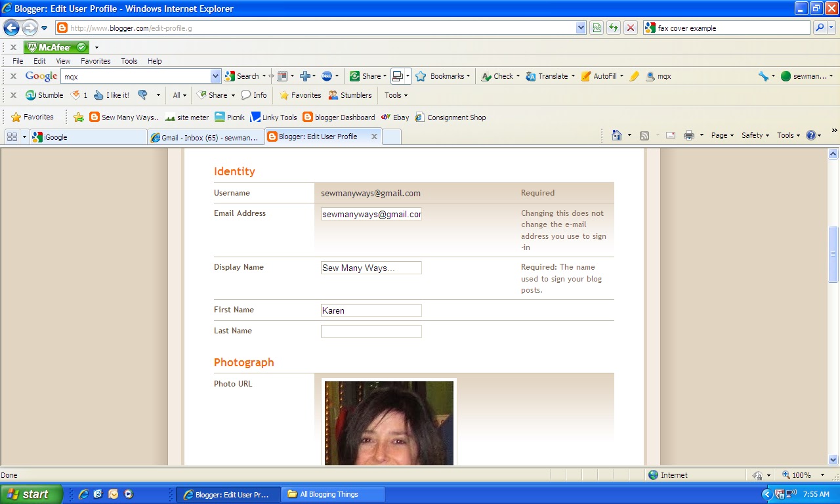Open the File menu

[x=18, y=61]
